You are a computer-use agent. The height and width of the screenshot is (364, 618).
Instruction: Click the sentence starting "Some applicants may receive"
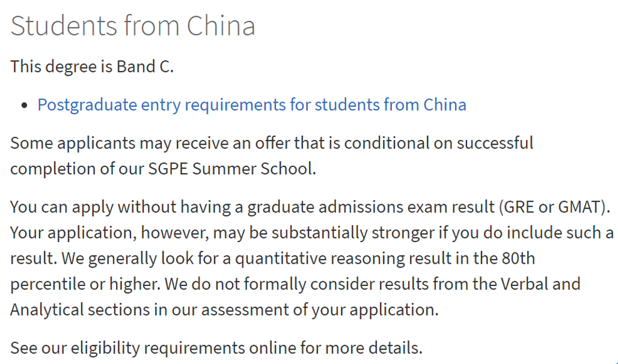click(x=272, y=144)
